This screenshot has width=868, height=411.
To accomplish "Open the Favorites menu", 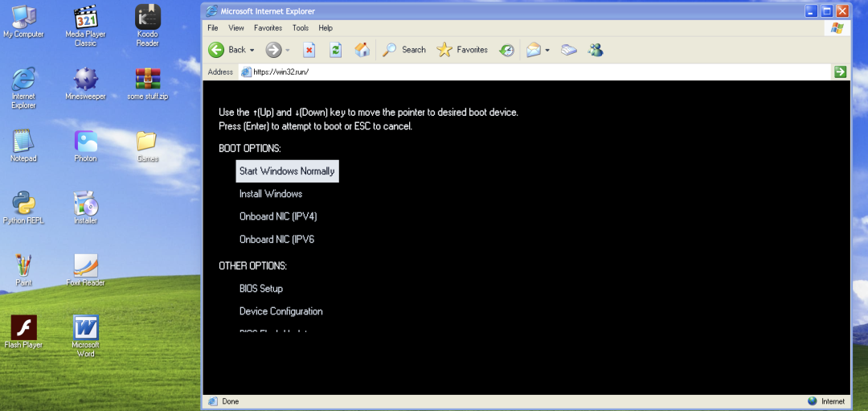I will [x=268, y=27].
